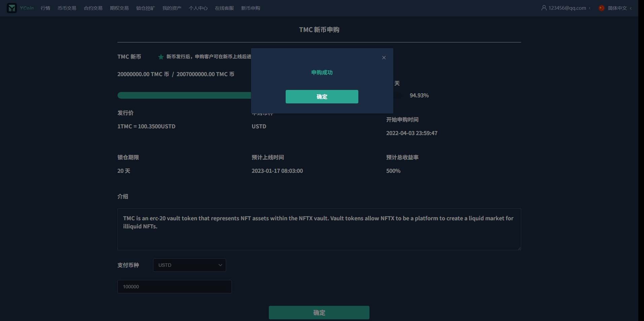Select the 新币申购 nav item

pyautogui.click(x=251, y=8)
